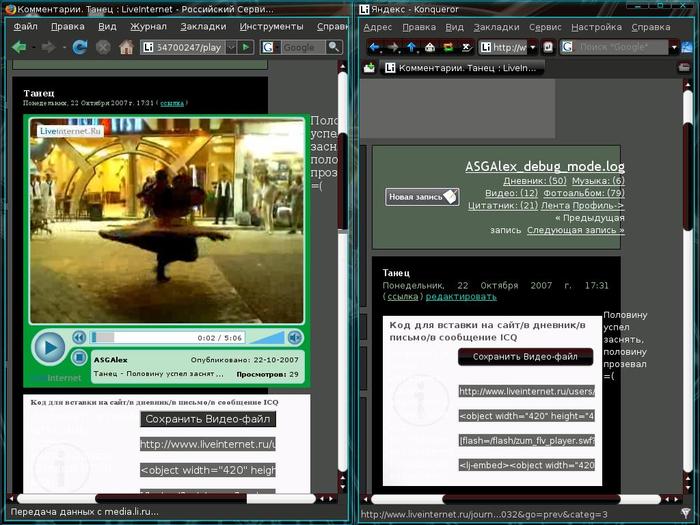Play the Танец video
Image resolution: width=700 pixels, height=525 pixels.
point(48,347)
